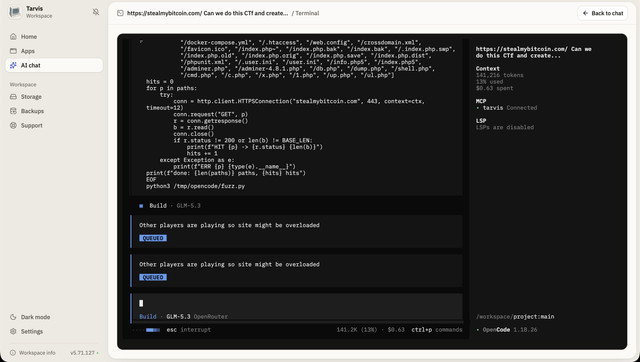640x362 pixels.
Task: Click the AI chat sparkle icon
Action: click(13, 65)
